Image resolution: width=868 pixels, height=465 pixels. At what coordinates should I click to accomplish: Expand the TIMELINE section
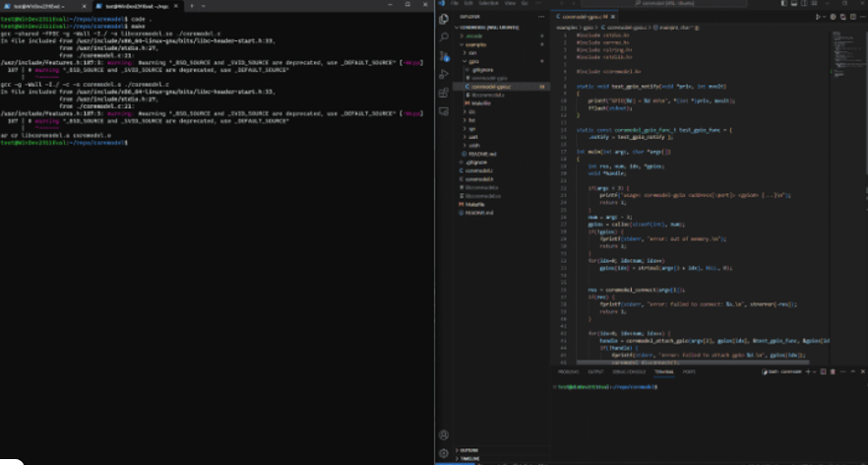point(469,458)
